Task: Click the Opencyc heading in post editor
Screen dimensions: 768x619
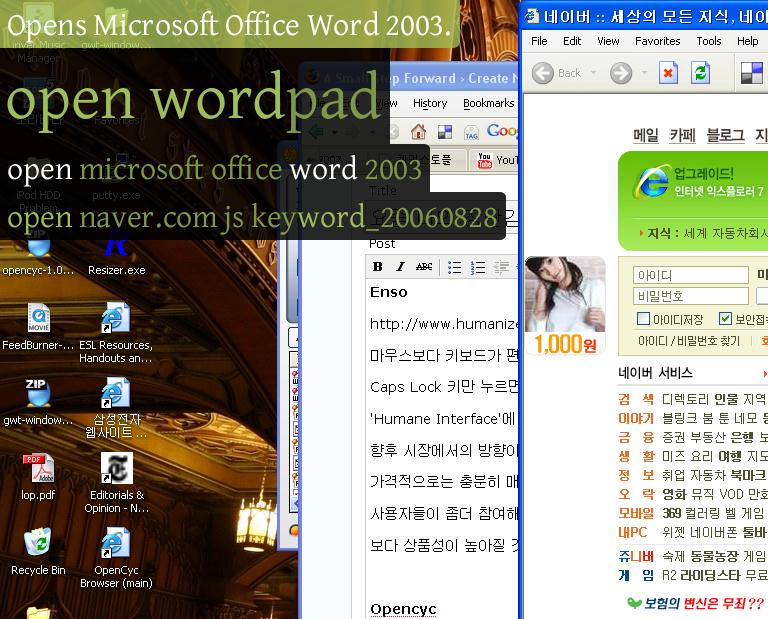Action: click(x=403, y=609)
